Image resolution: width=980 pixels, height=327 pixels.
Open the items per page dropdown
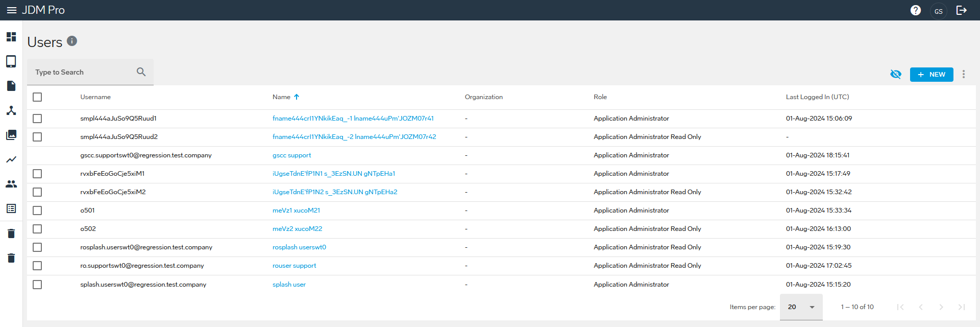tap(801, 307)
